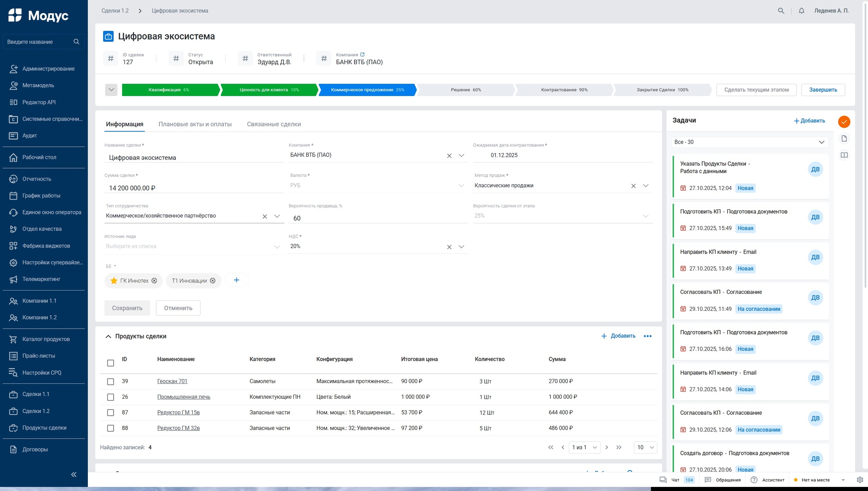Click the Завершить button
This screenshot has height=491, width=868.
point(823,90)
